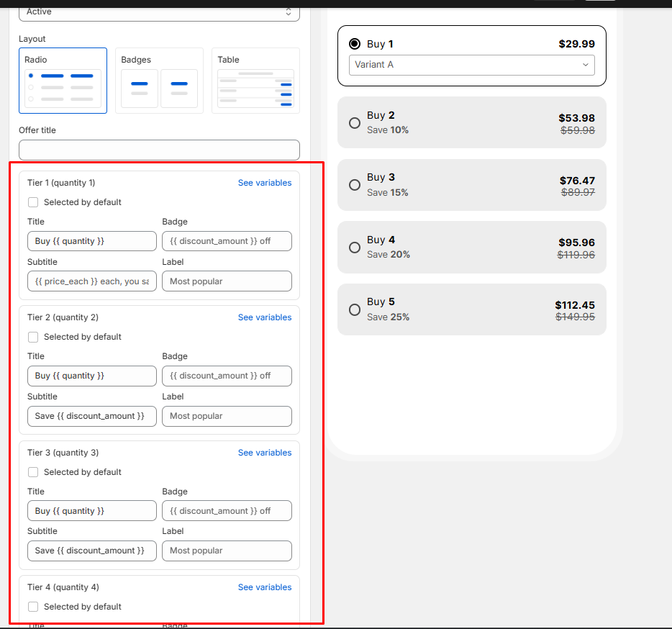Focus the Tier 1 Title field
Screen dimensions: 672x629
pyautogui.click(x=91, y=241)
